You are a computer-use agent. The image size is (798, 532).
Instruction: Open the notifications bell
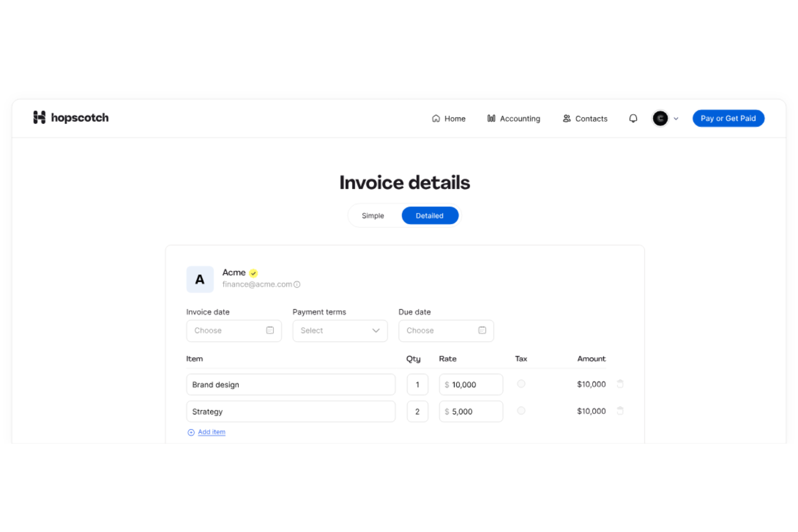[633, 119]
